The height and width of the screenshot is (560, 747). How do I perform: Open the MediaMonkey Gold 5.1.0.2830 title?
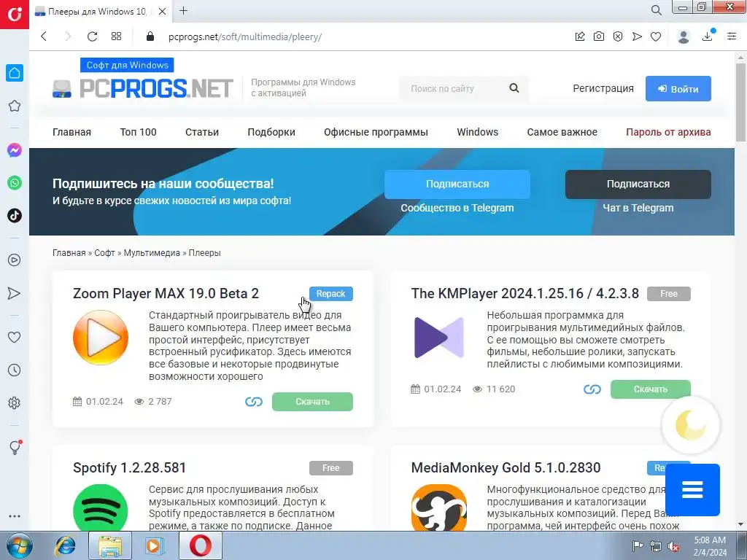506,467
